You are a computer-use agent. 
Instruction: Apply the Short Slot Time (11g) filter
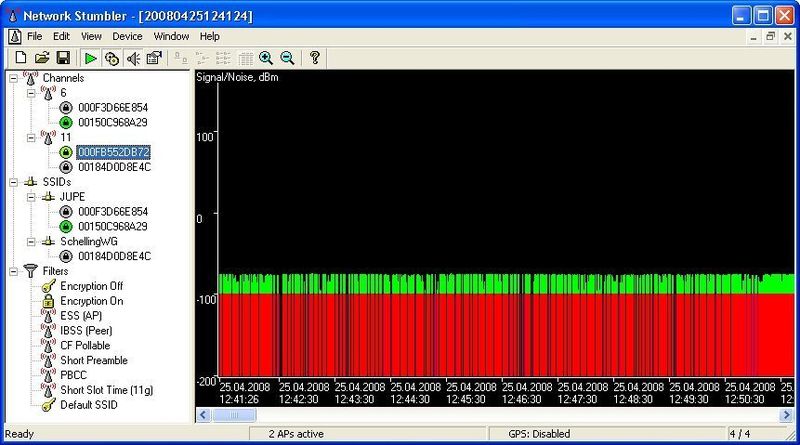(x=107, y=390)
